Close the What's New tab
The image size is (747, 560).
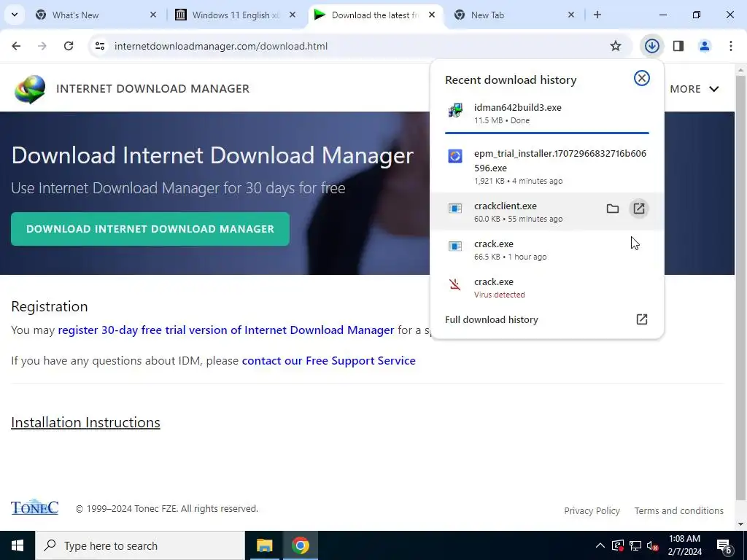coord(153,15)
